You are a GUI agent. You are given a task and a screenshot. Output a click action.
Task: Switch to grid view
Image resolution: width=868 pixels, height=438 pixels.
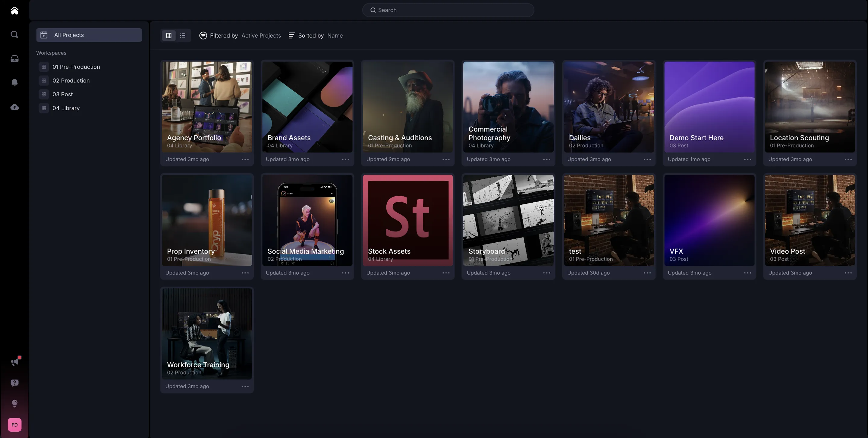(x=169, y=35)
